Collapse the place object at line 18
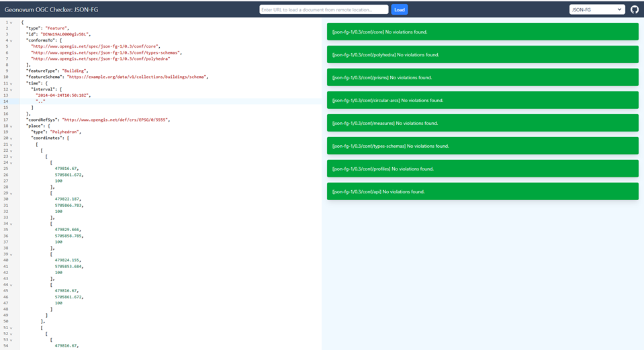 [x=11, y=126]
